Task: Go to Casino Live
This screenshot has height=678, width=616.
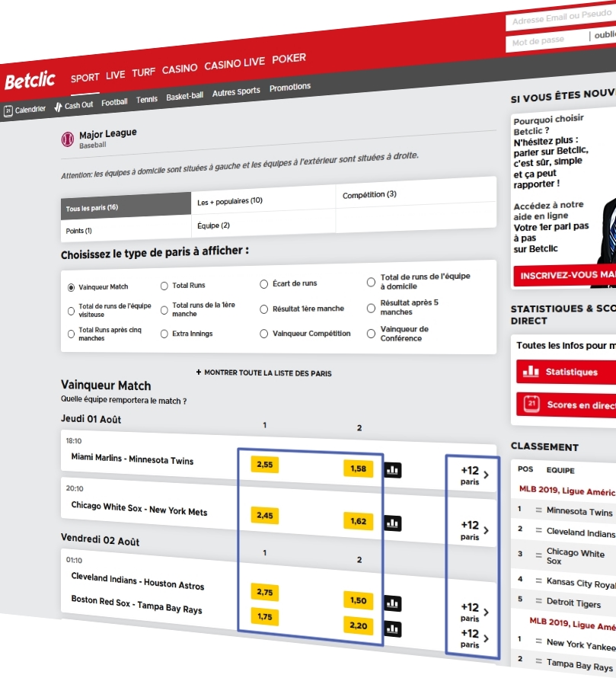Action: 235,64
